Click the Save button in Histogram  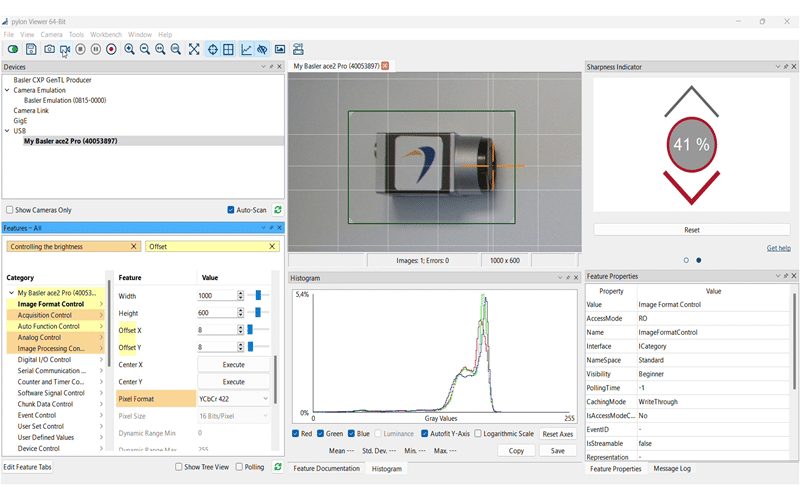[x=558, y=451]
